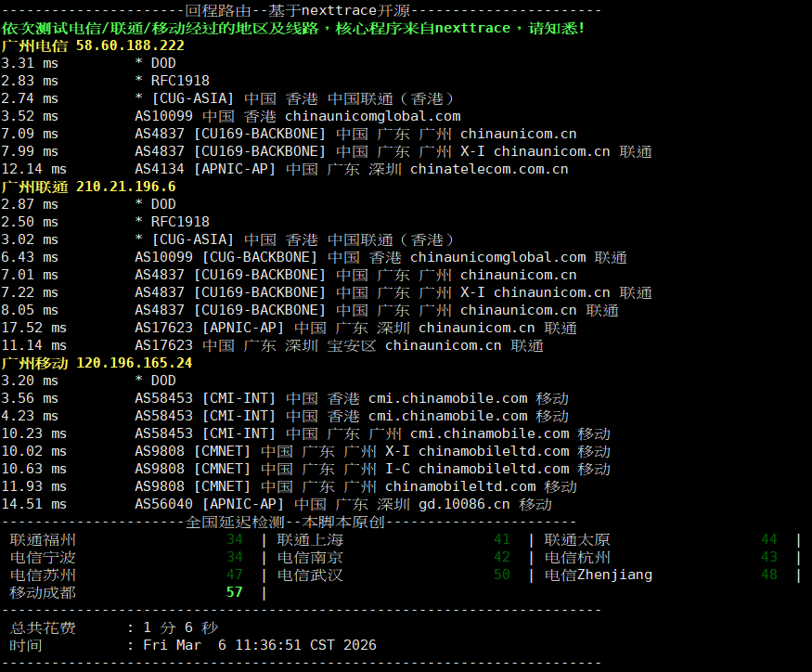Screen dimensions: 812x672
Task: Click the 电信南京 latency entry
Action: pos(310,557)
